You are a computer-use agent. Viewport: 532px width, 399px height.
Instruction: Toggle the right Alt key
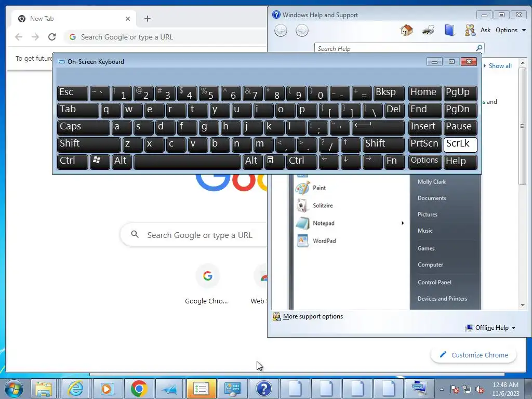pos(252,161)
